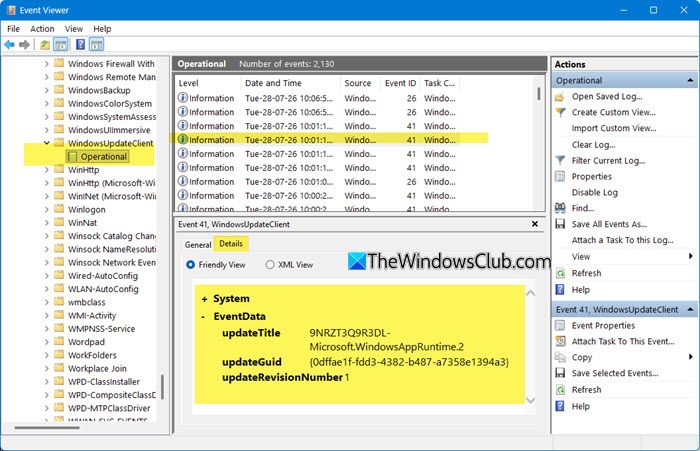Click the Save All Events As disk icon
700x451 pixels.
560,224
